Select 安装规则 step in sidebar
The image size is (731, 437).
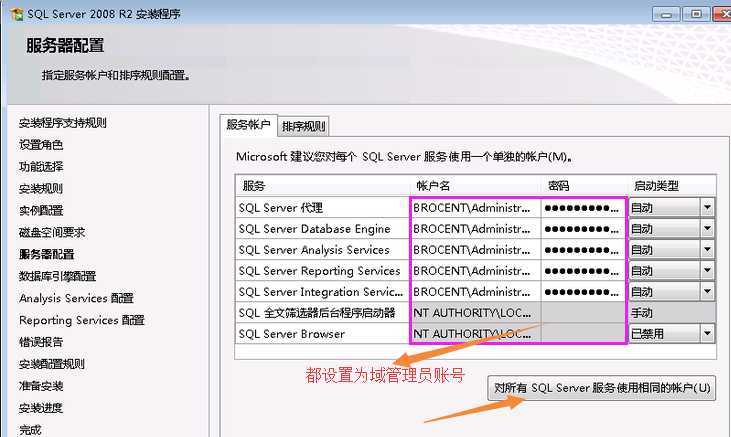pos(41,188)
